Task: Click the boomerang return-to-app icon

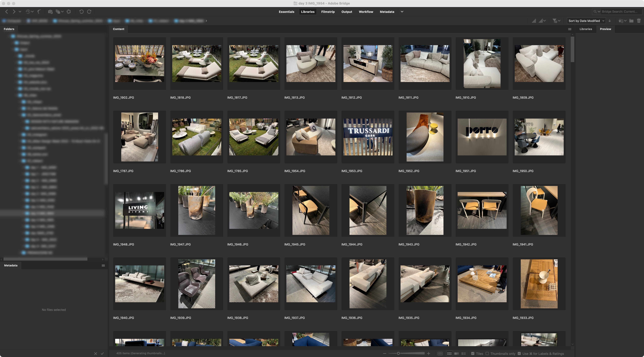Action: point(39,11)
